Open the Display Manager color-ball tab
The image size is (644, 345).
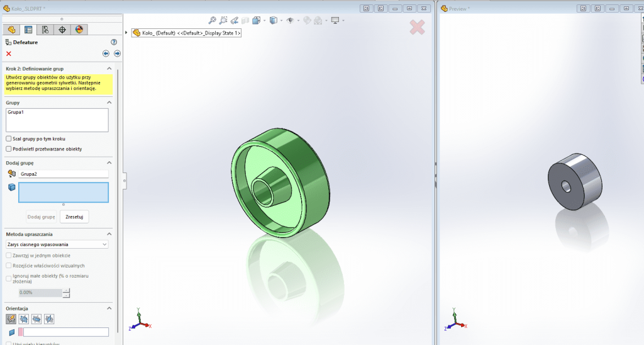[79, 30]
